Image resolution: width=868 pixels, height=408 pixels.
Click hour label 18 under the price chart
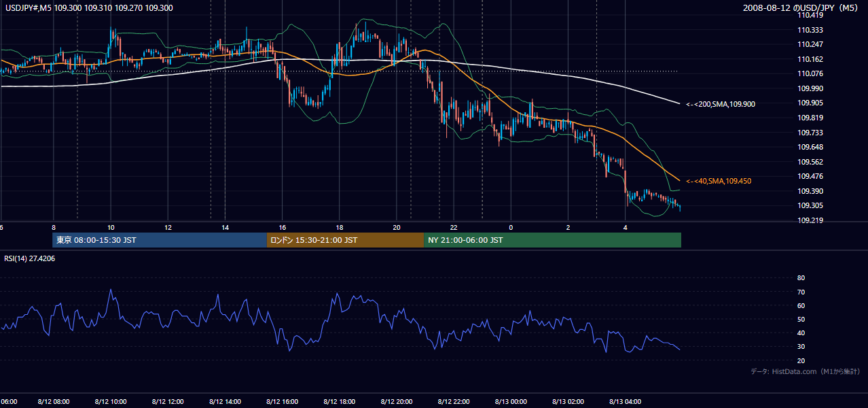[x=339, y=227]
